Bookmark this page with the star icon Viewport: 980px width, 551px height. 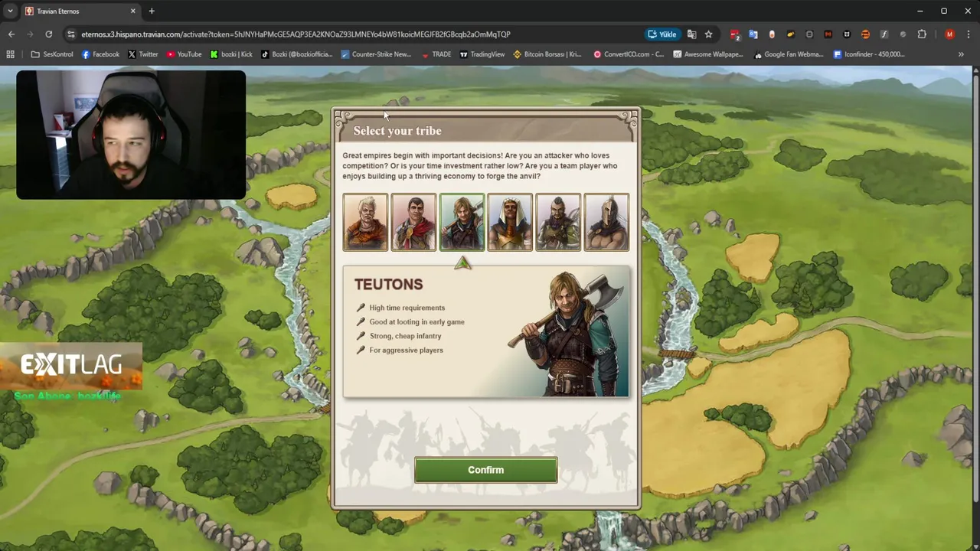point(708,34)
